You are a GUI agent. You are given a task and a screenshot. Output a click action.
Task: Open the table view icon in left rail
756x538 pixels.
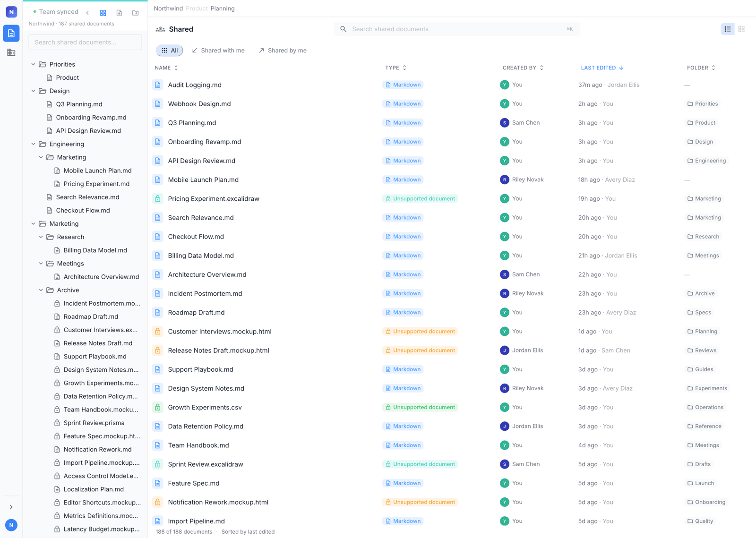click(11, 52)
